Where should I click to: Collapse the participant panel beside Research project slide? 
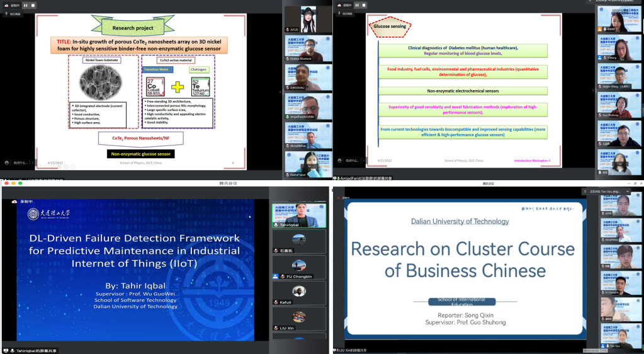(280, 91)
